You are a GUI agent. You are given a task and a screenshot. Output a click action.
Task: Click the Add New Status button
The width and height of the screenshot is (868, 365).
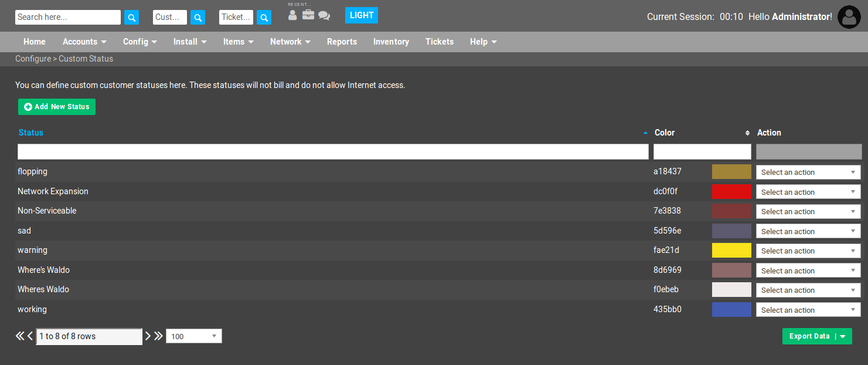pyautogui.click(x=56, y=107)
